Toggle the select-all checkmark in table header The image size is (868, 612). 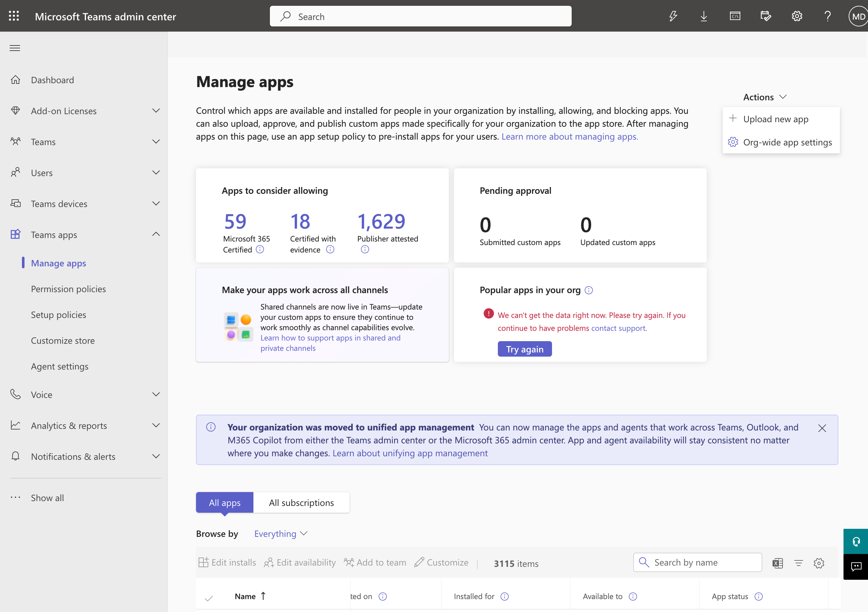tap(209, 598)
